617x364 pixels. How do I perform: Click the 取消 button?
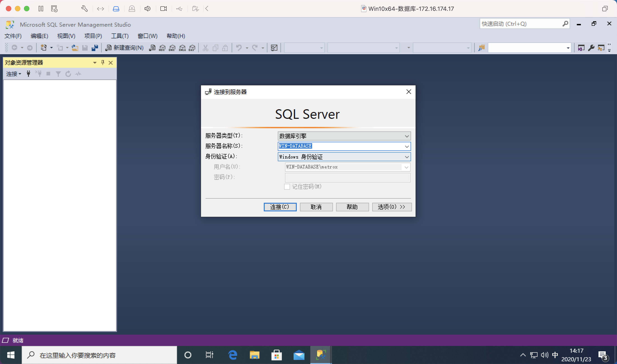coord(316,207)
